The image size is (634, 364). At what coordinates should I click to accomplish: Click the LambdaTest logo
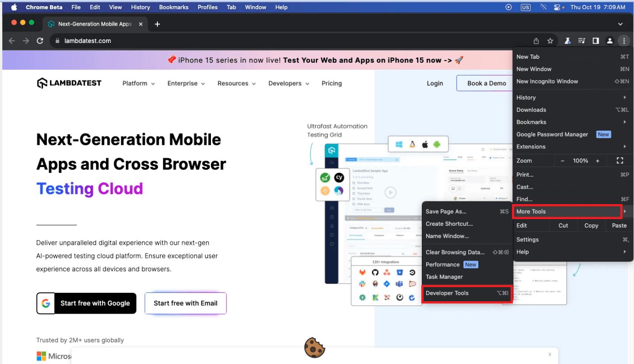point(69,83)
